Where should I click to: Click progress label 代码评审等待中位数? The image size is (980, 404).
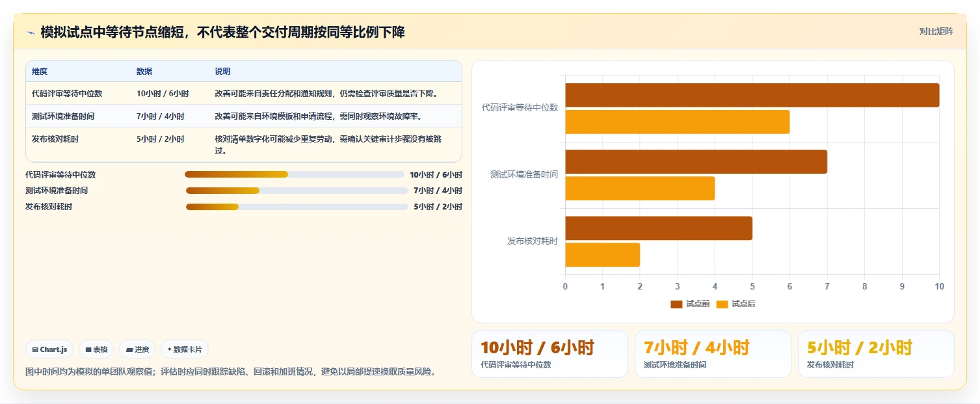pos(60,174)
